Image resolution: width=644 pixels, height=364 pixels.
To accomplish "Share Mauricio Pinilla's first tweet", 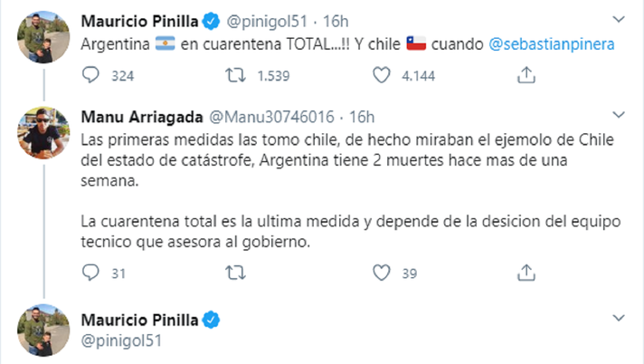I will tap(525, 78).
